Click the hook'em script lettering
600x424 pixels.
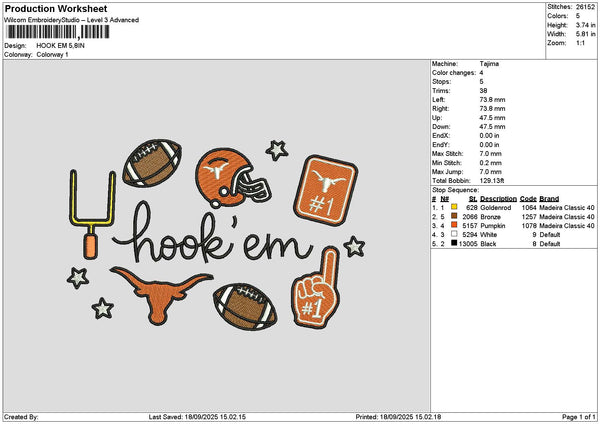tap(213, 232)
